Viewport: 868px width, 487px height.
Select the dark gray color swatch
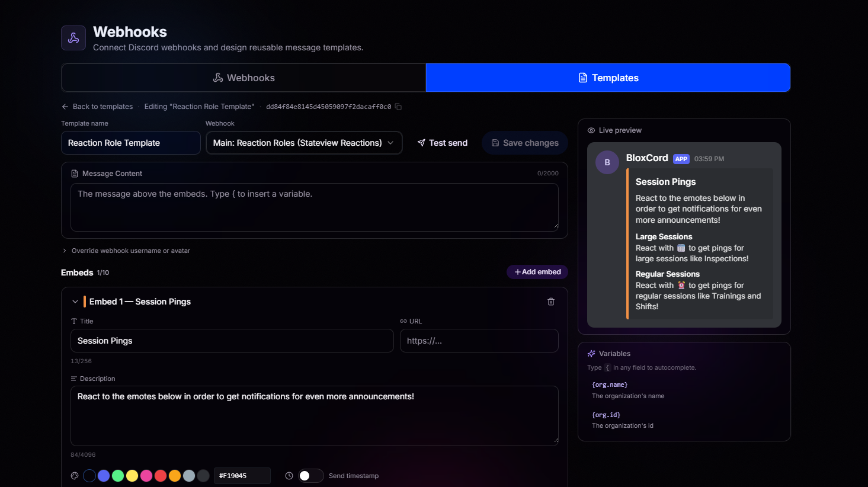(203, 476)
